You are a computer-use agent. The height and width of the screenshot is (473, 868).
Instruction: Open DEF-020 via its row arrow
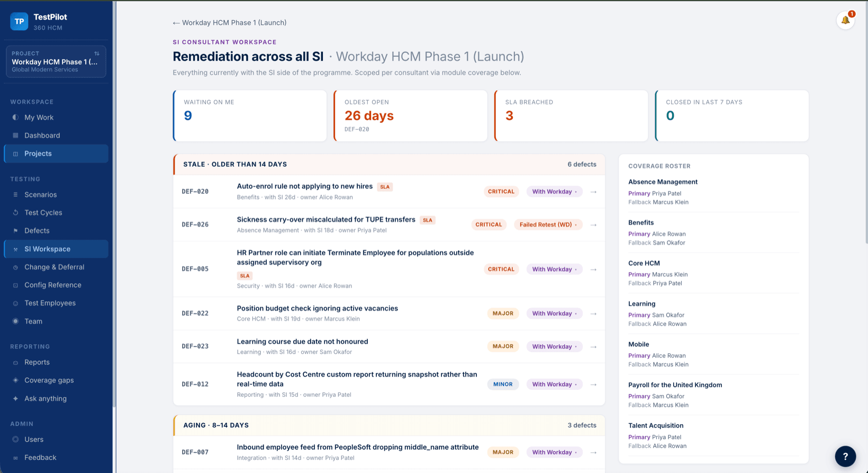593,192
